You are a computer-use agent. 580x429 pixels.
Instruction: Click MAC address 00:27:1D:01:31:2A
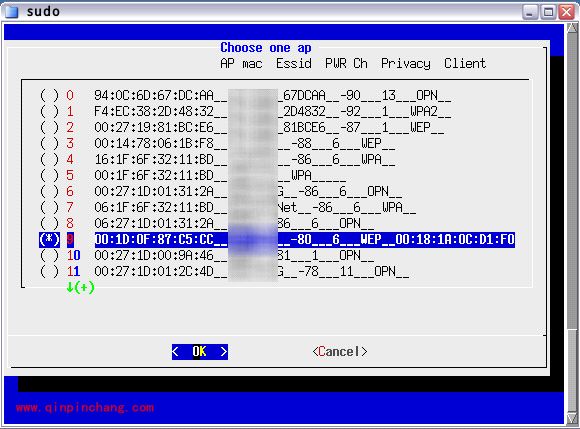click(x=154, y=191)
